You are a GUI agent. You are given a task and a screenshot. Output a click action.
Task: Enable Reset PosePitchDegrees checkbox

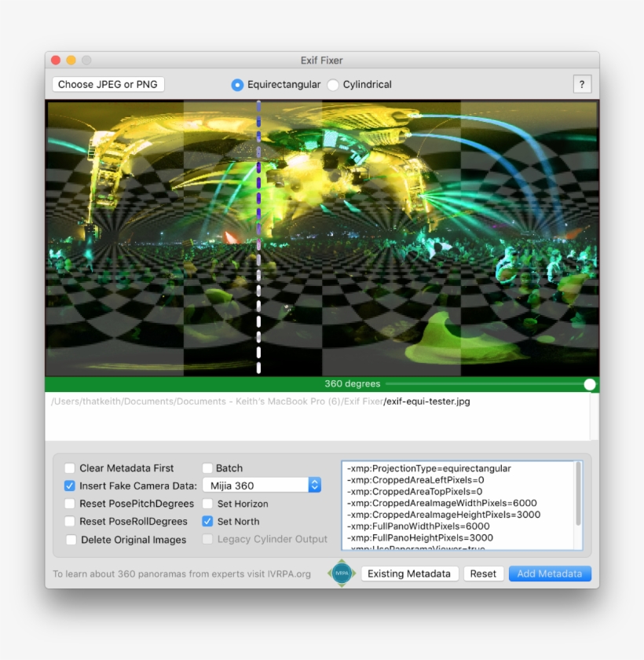coord(70,504)
